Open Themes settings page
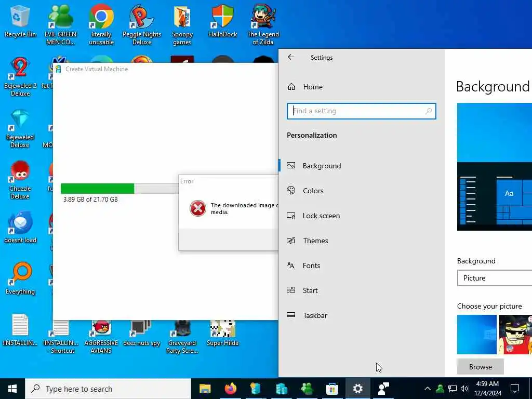The image size is (532, 399). 362,241
